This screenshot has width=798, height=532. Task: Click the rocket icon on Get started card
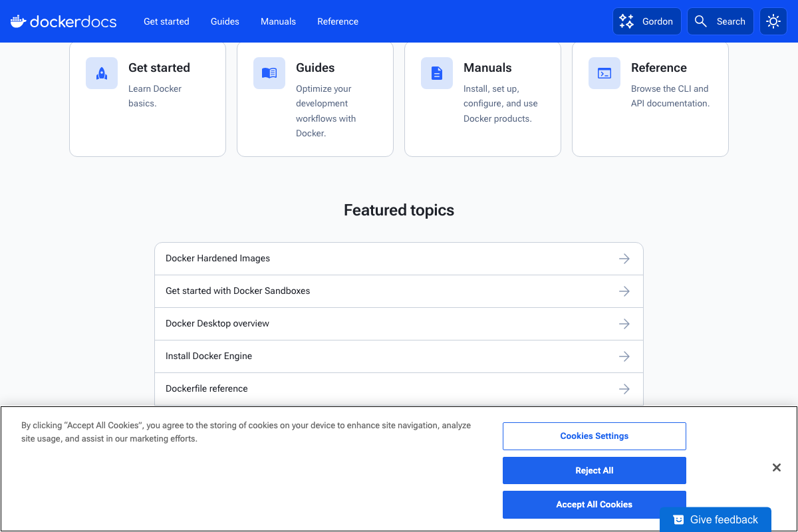[x=102, y=73]
